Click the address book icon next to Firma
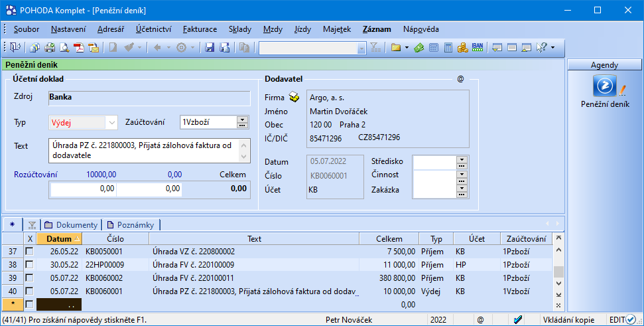Image resolution: width=644 pixels, height=326 pixels. point(294,97)
